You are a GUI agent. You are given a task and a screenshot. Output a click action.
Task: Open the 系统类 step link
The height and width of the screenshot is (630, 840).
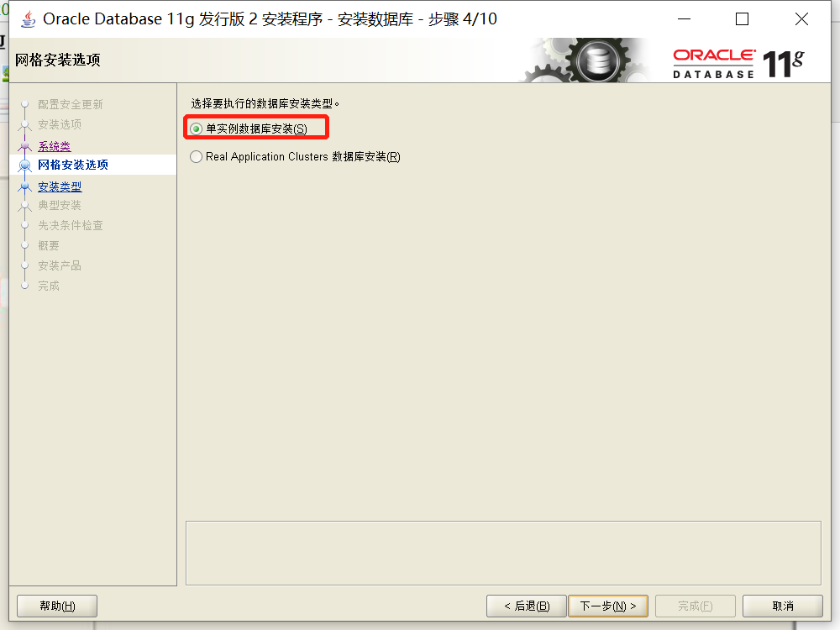click(x=54, y=146)
